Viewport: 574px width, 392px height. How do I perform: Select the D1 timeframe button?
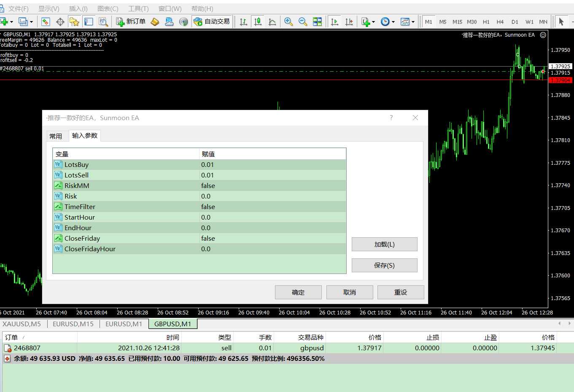515,21
